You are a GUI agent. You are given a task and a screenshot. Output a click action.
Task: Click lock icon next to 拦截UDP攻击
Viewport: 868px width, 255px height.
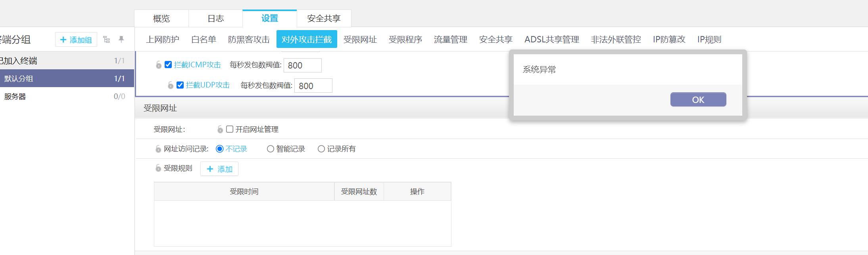coord(171,85)
